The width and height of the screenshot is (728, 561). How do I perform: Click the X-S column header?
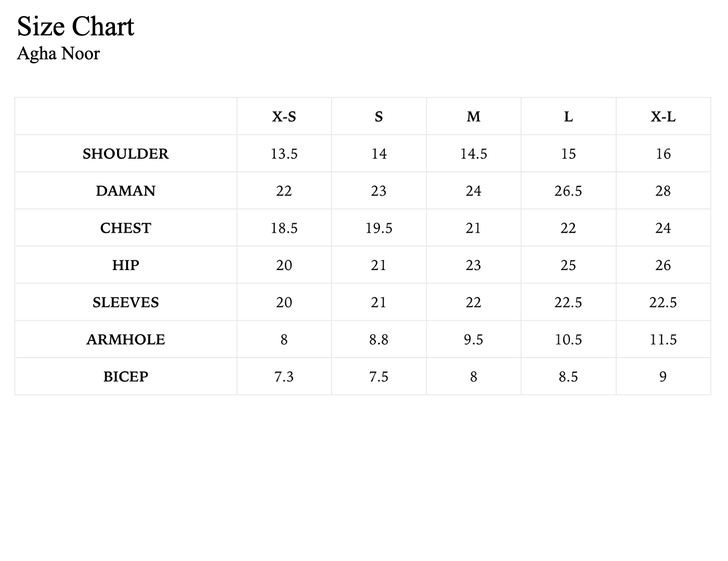284,117
